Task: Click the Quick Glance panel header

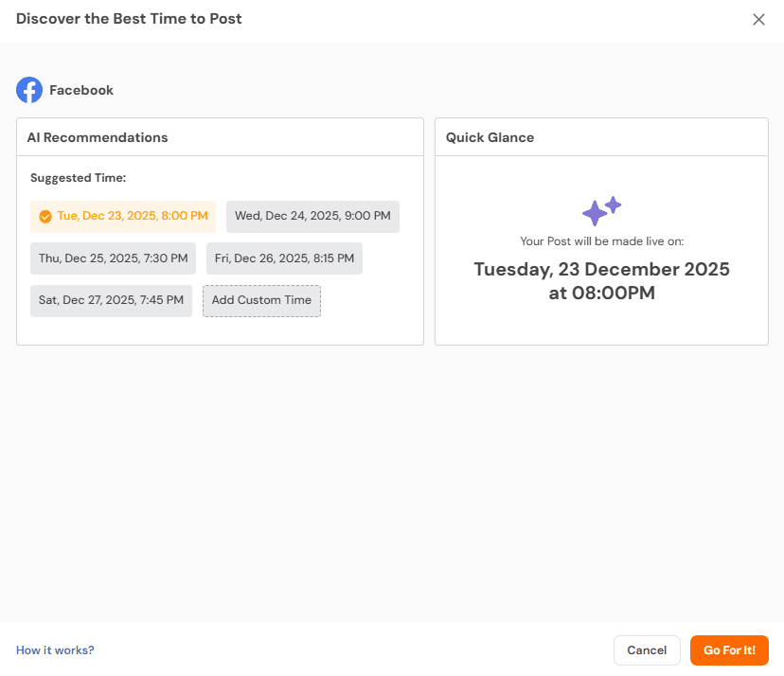Action: (x=489, y=137)
